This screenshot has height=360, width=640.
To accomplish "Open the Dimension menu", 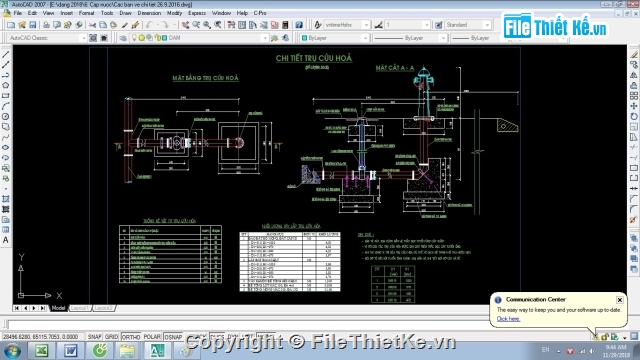I will (149, 13).
